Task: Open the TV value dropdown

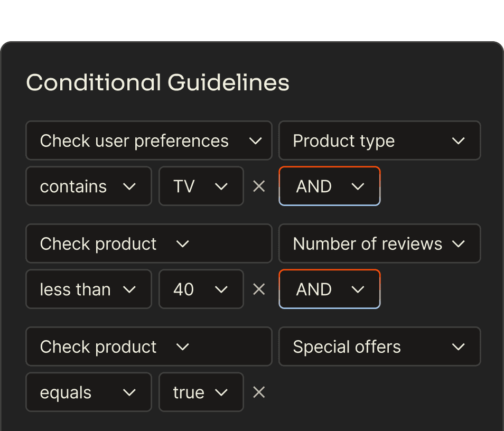Action: (201, 186)
